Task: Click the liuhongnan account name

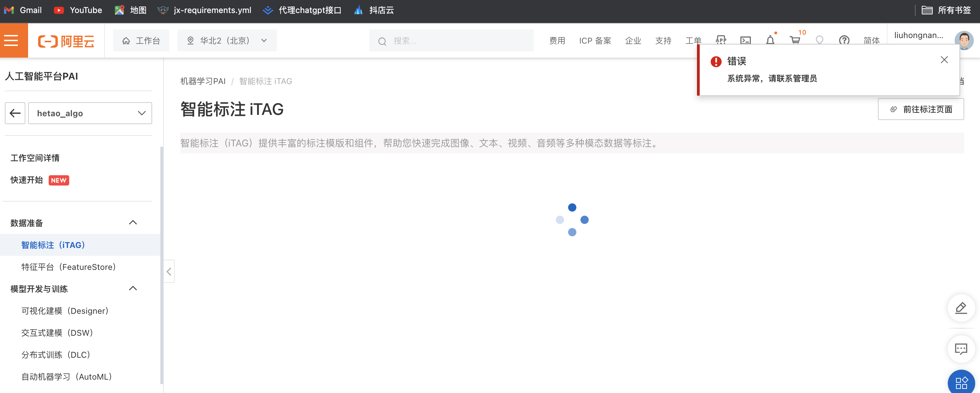Action: click(x=918, y=35)
